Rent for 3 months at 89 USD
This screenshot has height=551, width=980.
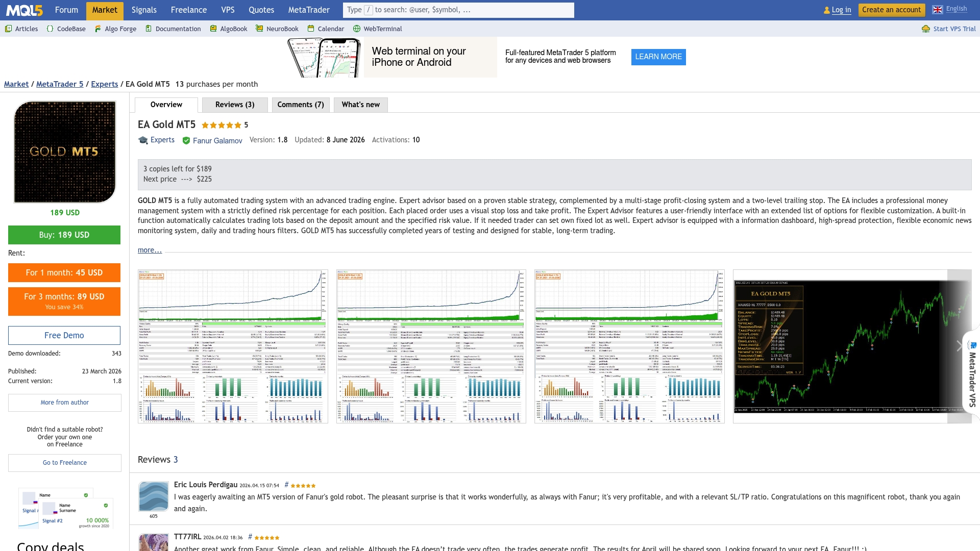tap(64, 301)
